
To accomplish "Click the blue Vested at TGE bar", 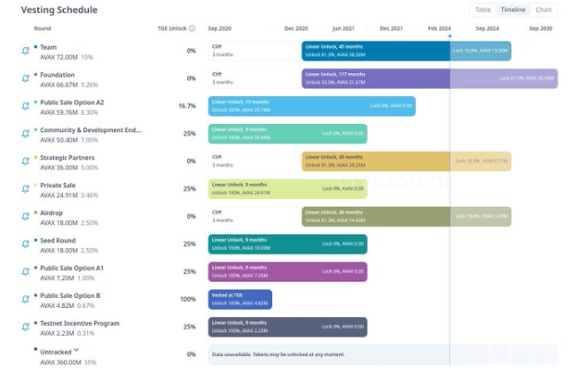I will pyautogui.click(x=240, y=300).
